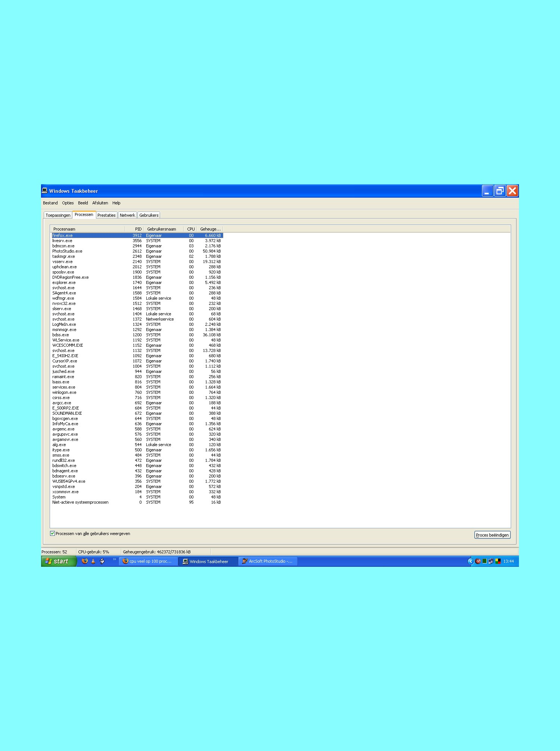
Task: Select PhotoStudio.exe in process list
Action: coord(137,251)
